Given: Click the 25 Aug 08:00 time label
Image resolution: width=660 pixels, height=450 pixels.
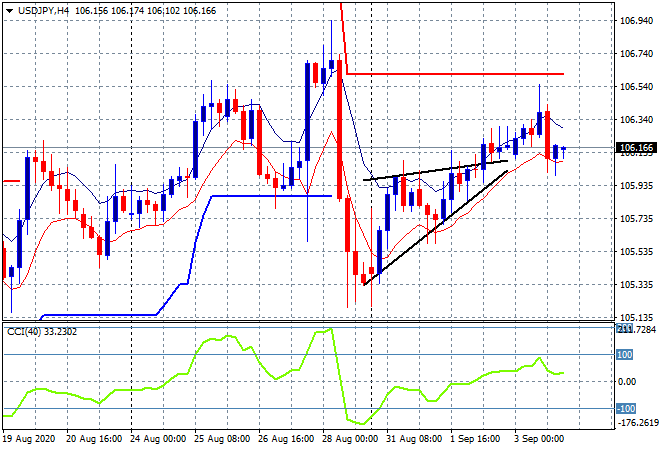Looking at the screenshot, I should (x=222, y=439).
